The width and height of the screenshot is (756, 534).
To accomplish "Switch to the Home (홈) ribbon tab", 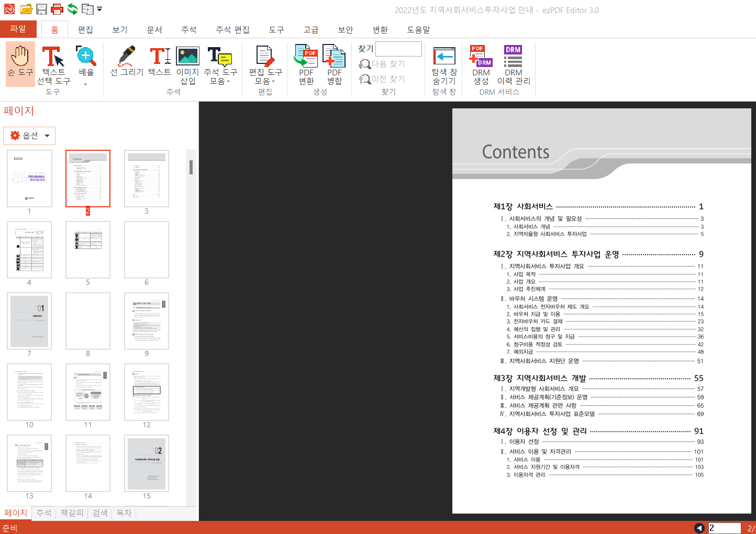I will 54,30.
